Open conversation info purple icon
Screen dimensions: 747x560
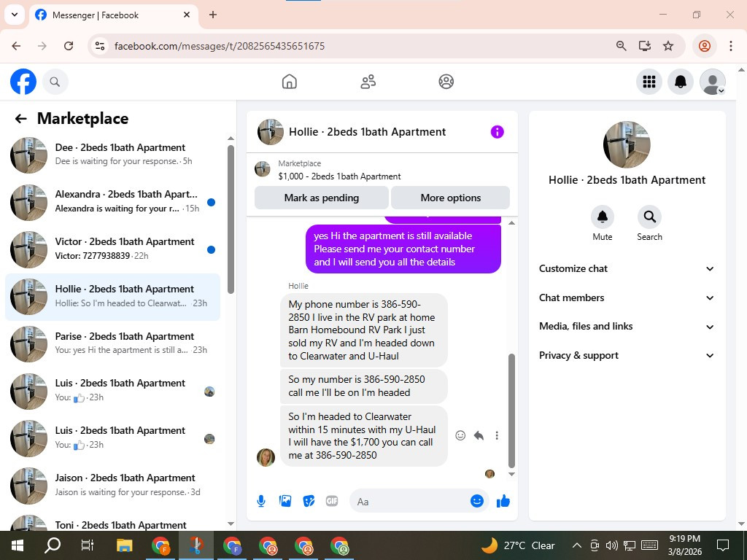click(497, 132)
